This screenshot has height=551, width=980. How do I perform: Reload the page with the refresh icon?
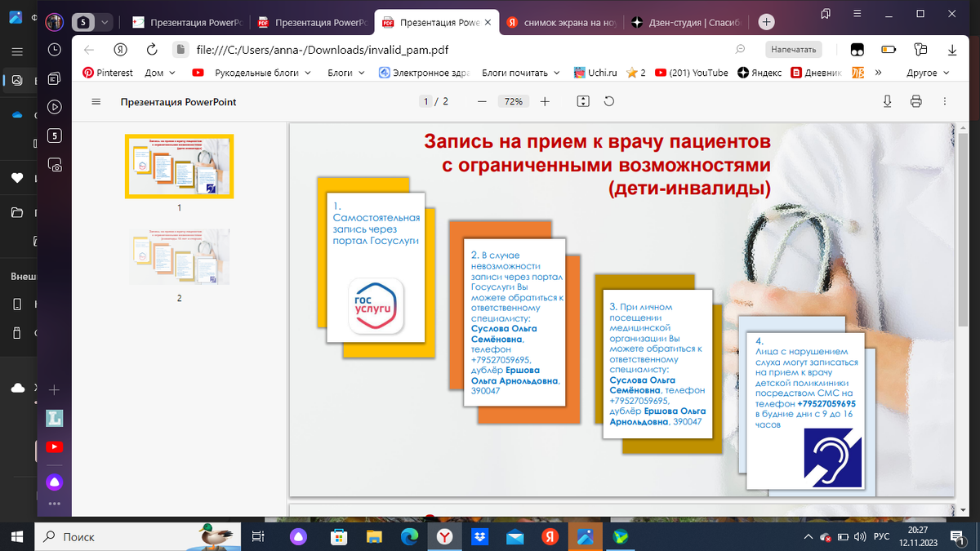pyautogui.click(x=152, y=50)
